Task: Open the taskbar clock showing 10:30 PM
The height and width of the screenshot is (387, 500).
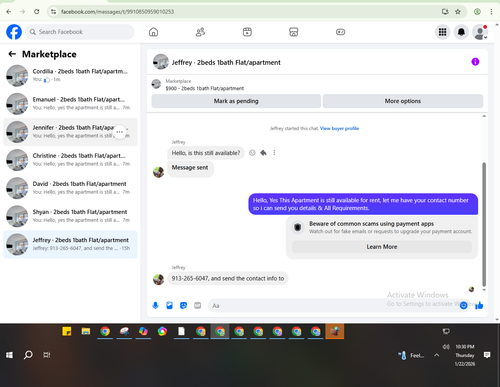Action: coord(465,355)
